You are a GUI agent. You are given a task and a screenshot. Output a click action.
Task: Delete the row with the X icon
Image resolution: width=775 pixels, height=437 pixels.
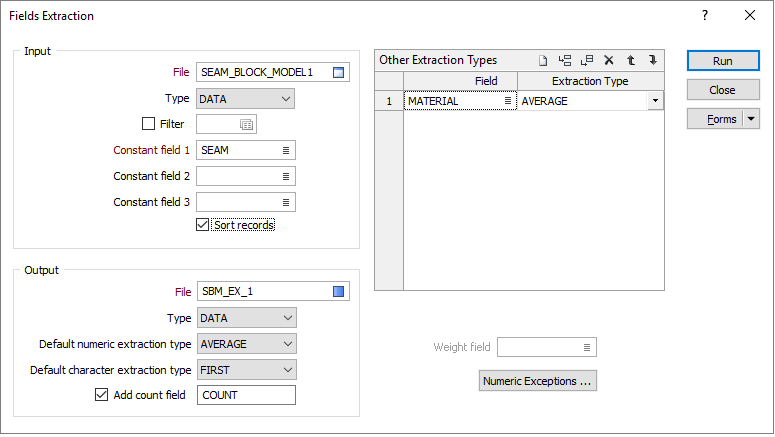coord(609,60)
